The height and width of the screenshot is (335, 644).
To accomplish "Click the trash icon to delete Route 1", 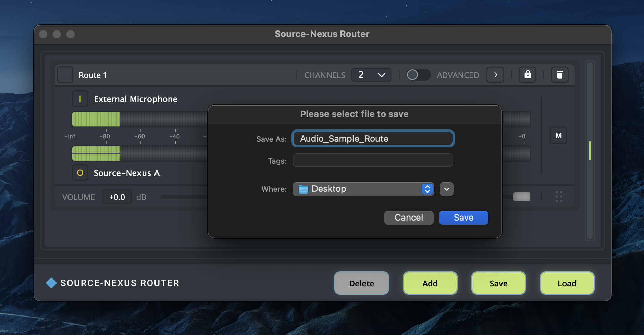I will pyautogui.click(x=559, y=75).
